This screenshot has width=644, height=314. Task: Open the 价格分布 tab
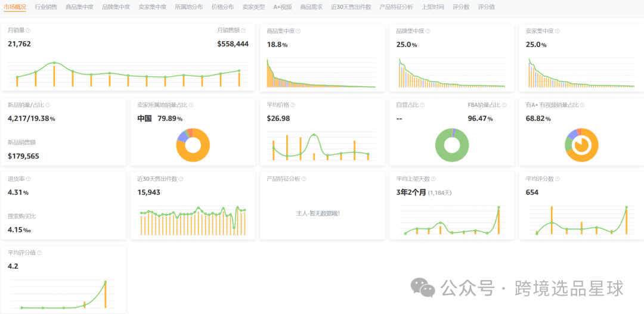222,7
